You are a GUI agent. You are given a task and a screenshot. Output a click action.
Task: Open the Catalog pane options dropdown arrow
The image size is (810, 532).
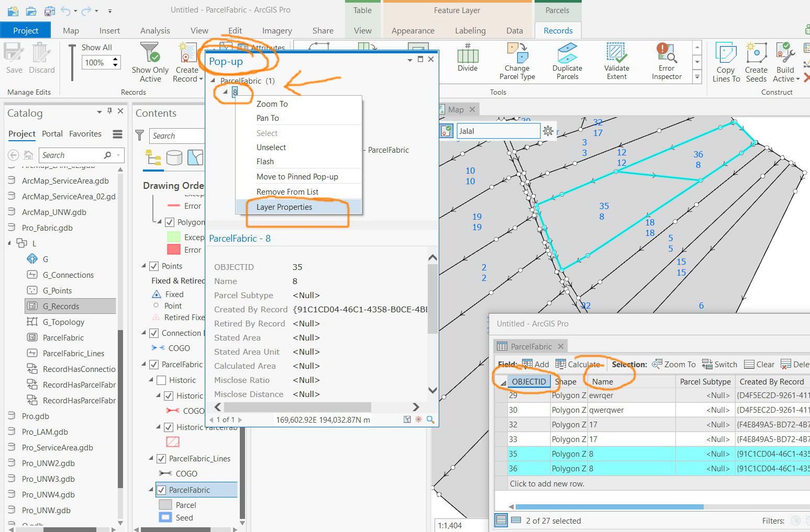[99, 112]
